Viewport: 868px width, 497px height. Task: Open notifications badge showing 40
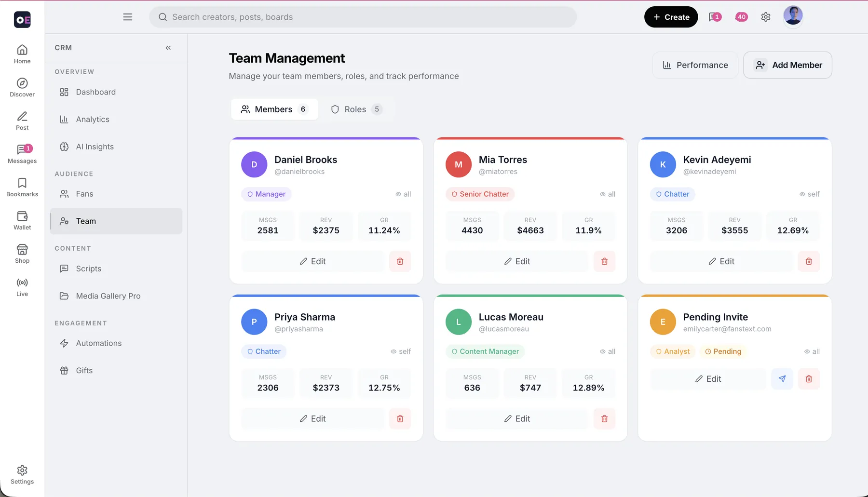pos(741,17)
